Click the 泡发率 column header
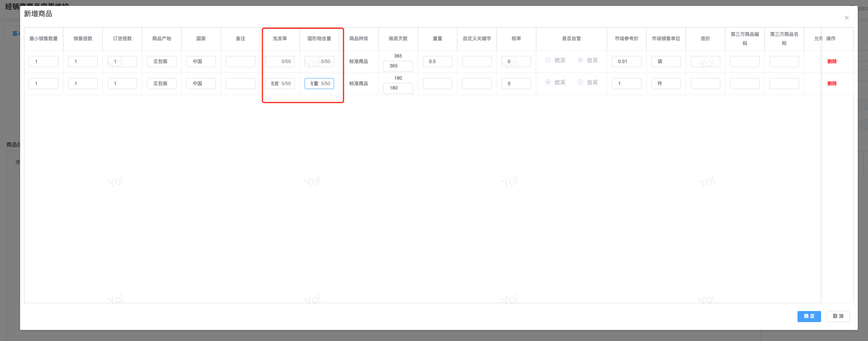The width and height of the screenshot is (868, 341). 280,39
